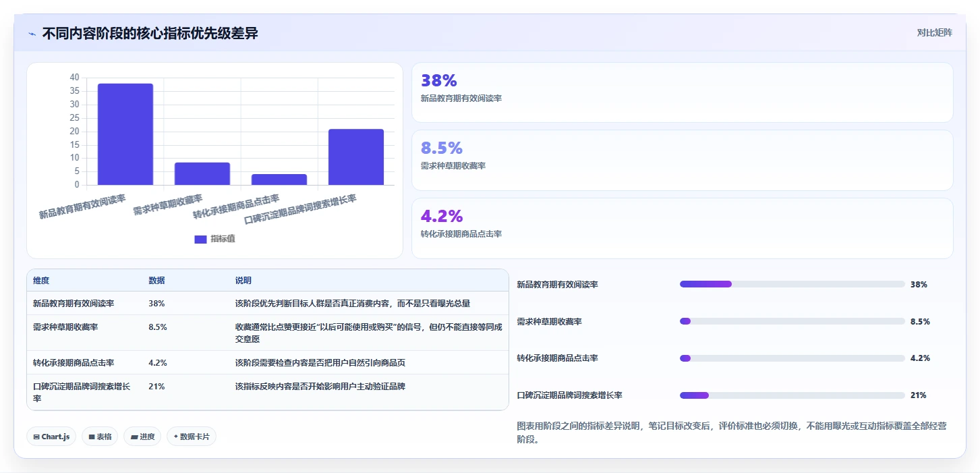
Task: Click the 转化承接期商品点击率 data card label
Action: tap(461, 234)
